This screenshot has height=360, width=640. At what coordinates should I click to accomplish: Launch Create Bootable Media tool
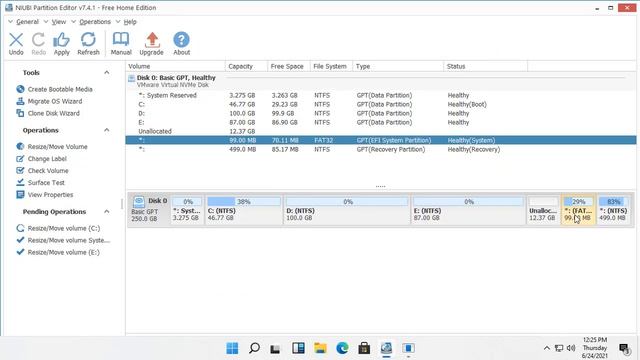(55, 89)
